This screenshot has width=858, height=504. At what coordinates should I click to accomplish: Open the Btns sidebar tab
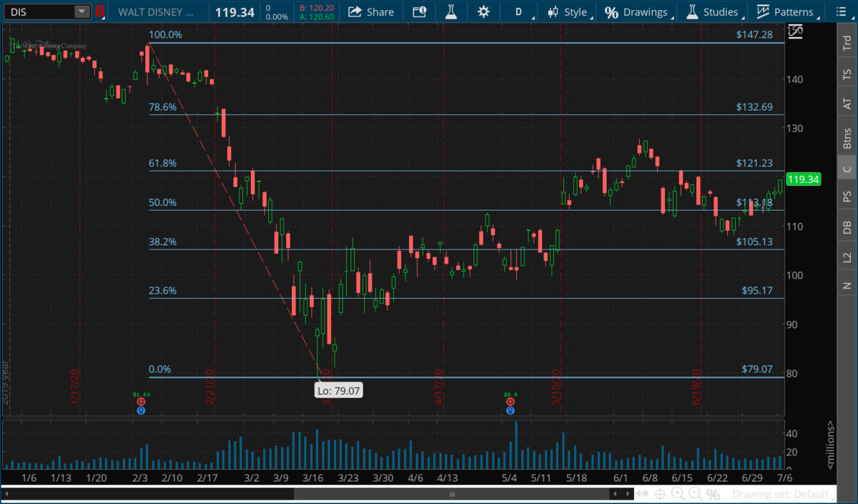click(847, 137)
